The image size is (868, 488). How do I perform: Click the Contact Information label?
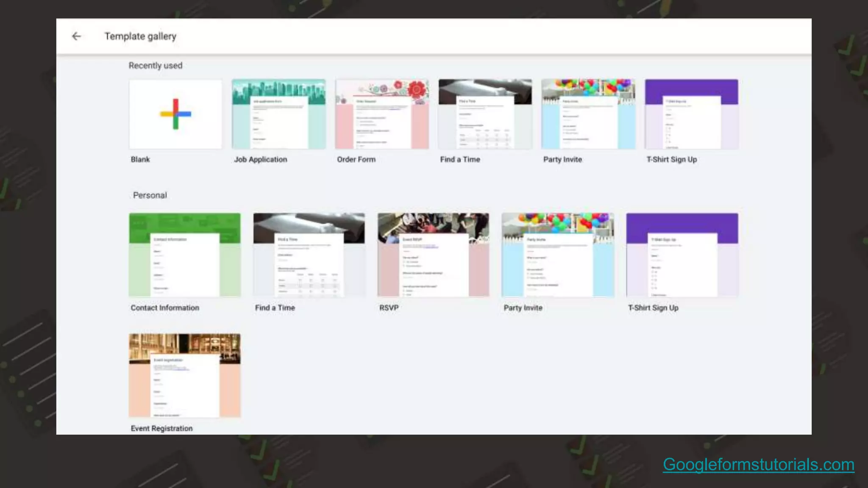(165, 308)
